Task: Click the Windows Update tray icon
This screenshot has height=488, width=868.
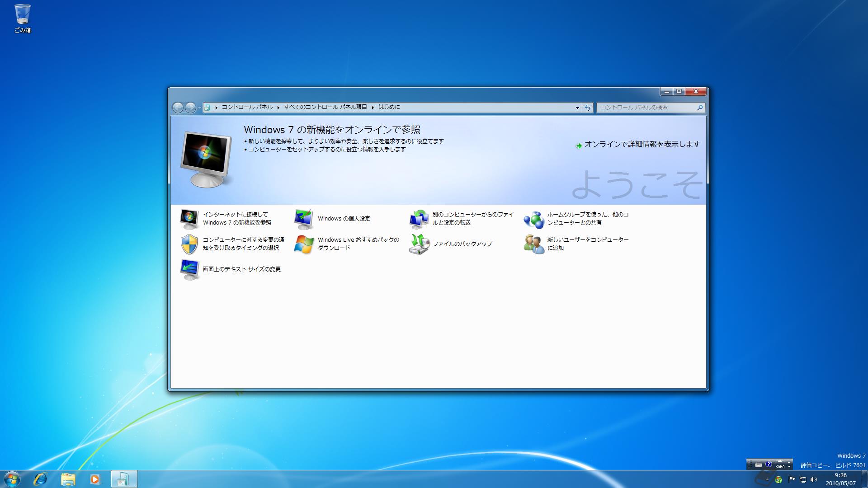Action: pos(778,479)
